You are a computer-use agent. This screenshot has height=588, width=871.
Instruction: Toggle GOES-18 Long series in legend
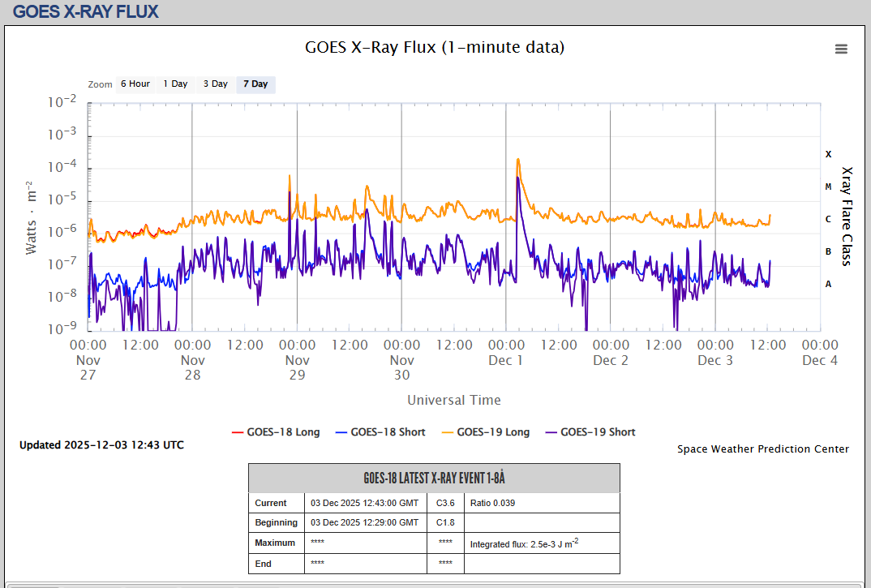coord(276,431)
